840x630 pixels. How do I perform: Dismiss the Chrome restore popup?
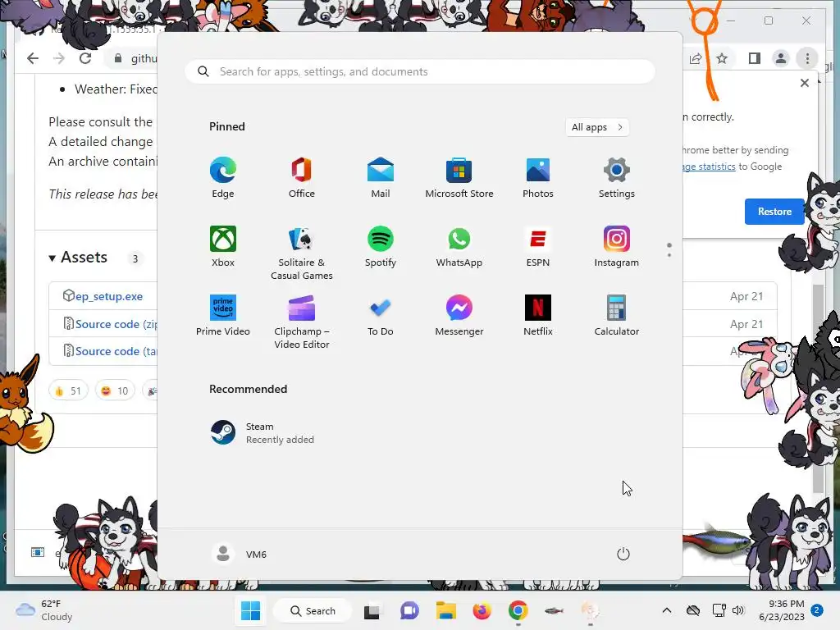(805, 83)
